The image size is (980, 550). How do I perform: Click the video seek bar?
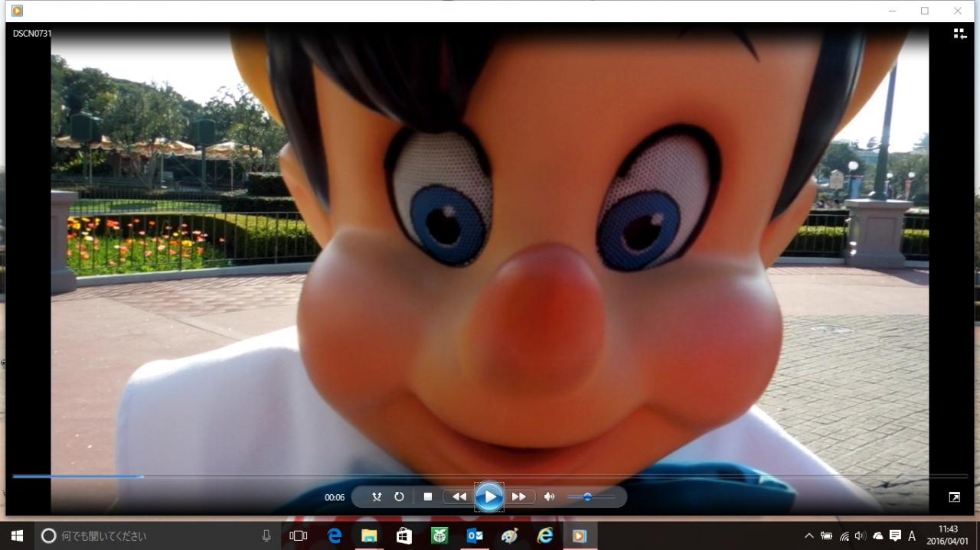(x=490, y=477)
